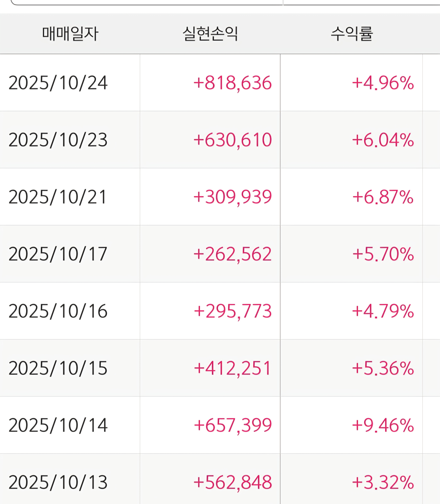Open the 2025/10/16 trade entry

pos(58,311)
